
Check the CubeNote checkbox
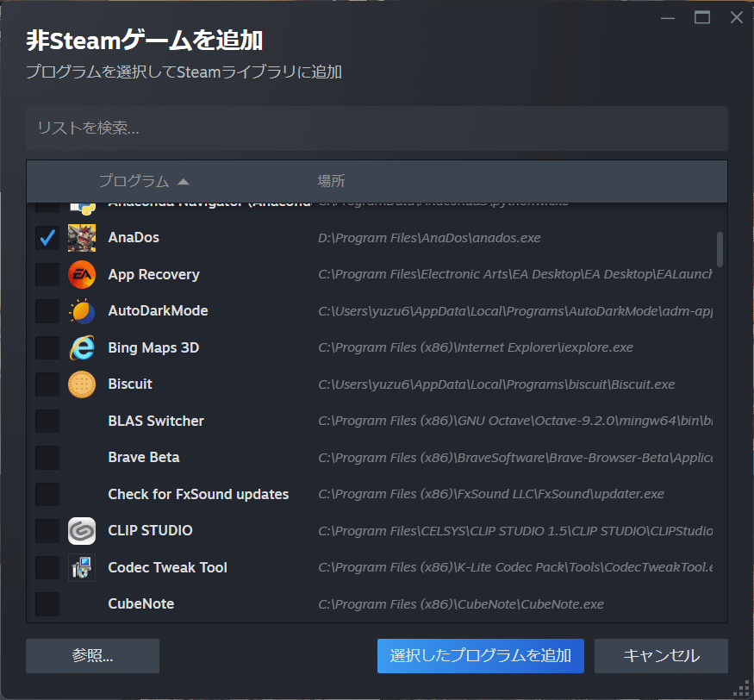click(47, 604)
